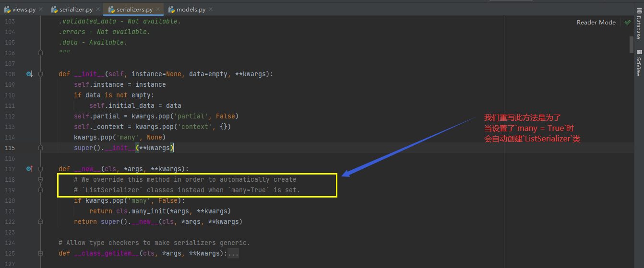Image resolution: width=644 pixels, height=268 pixels.
Task: Click line number 125 in the gutter
Action: coord(10,253)
